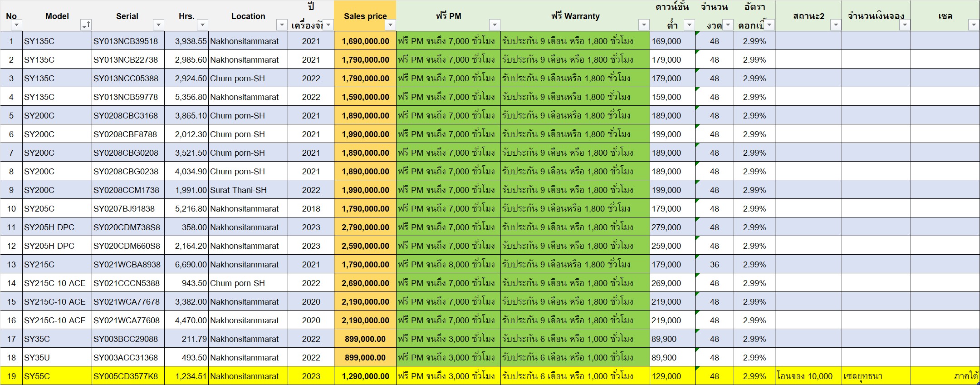Open the Serial column filter dropdown
The height and width of the screenshot is (385, 980).
pyautogui.click(x=158, y=25)
